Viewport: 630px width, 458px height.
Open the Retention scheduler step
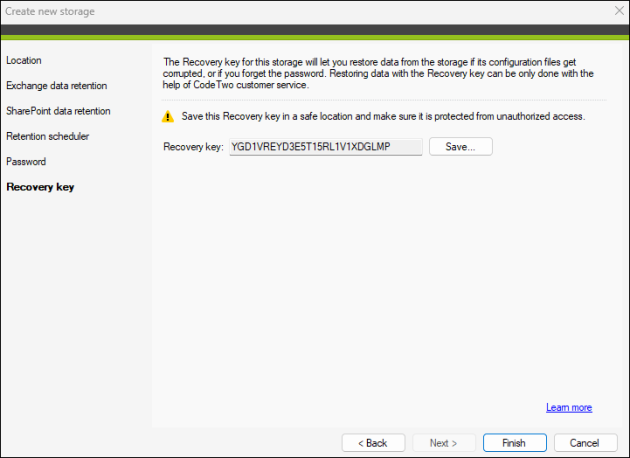47,136
